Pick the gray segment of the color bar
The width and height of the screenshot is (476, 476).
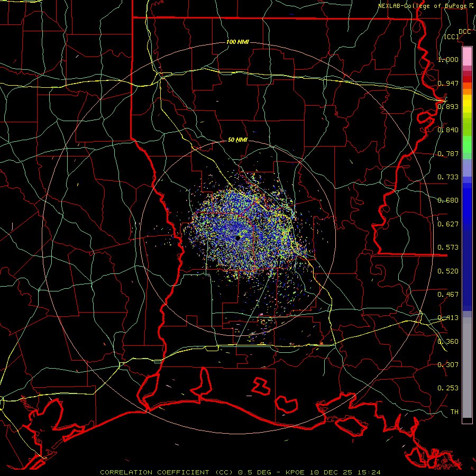coord(467,368)
